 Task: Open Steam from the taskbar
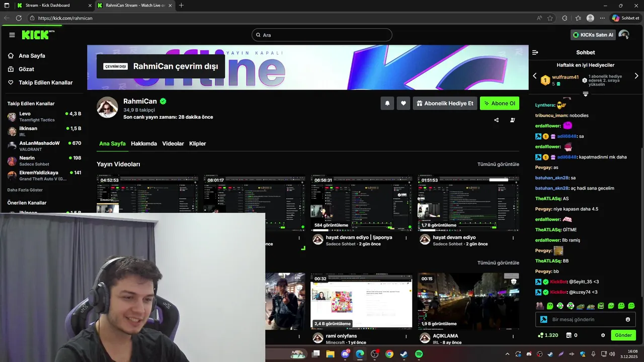(404, 354)
